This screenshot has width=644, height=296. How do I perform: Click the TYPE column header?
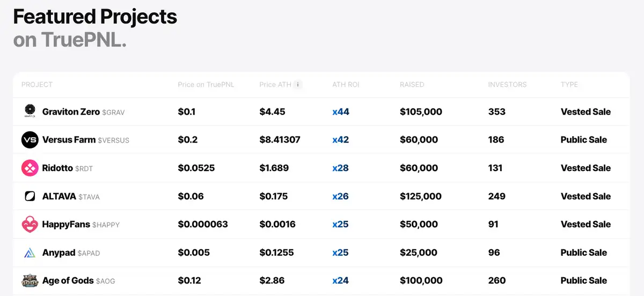pyautogui.click(x=569, y=85)
